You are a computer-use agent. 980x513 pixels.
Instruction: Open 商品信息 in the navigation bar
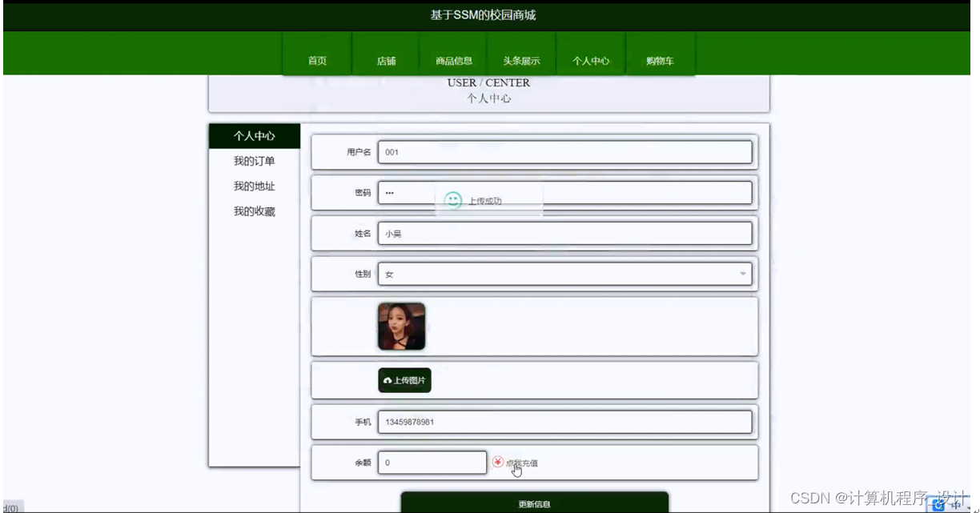coord(454,54)
